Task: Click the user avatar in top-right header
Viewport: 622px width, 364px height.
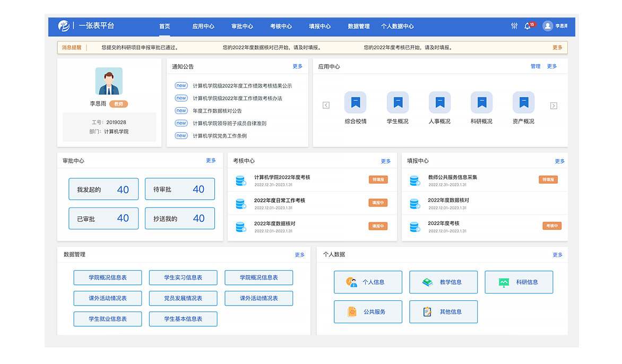Action: point(548,26)
